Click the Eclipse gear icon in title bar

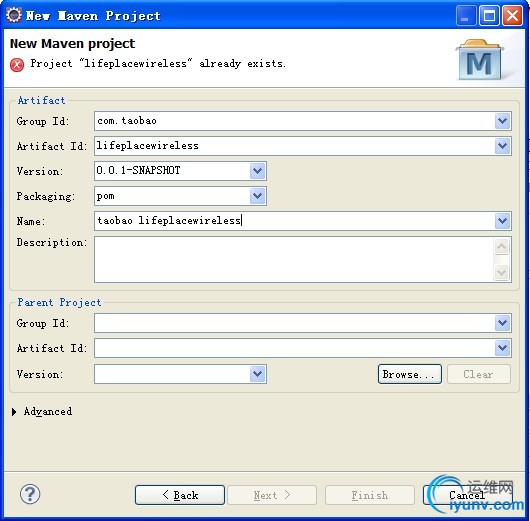[x=14, y=15]
